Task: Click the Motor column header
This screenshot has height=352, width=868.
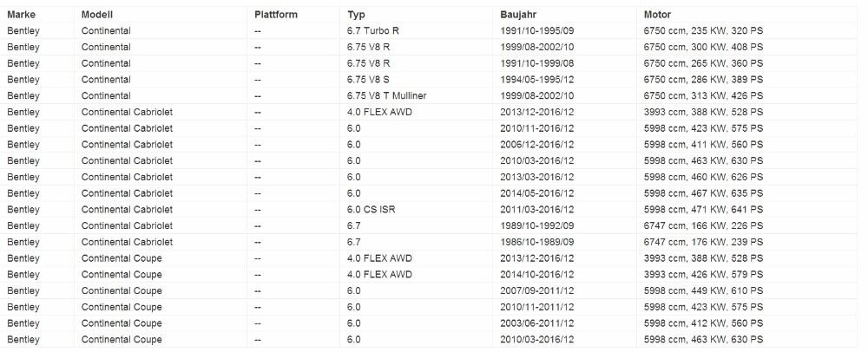Action: (657, 15)
